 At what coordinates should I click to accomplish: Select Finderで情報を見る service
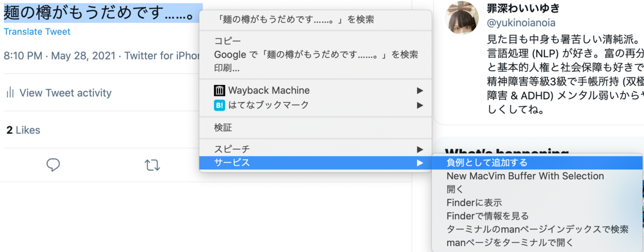click(538, 216)
